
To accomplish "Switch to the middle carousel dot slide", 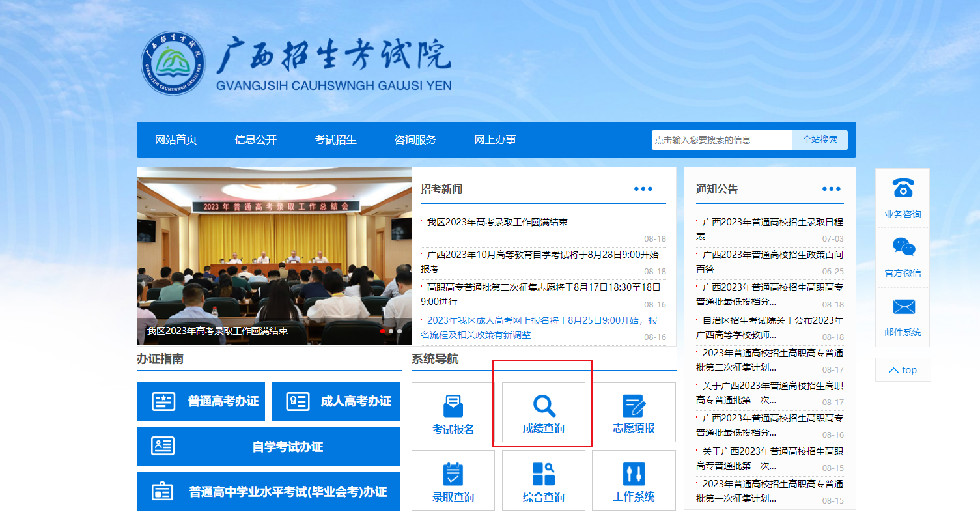I will (391, 331).
